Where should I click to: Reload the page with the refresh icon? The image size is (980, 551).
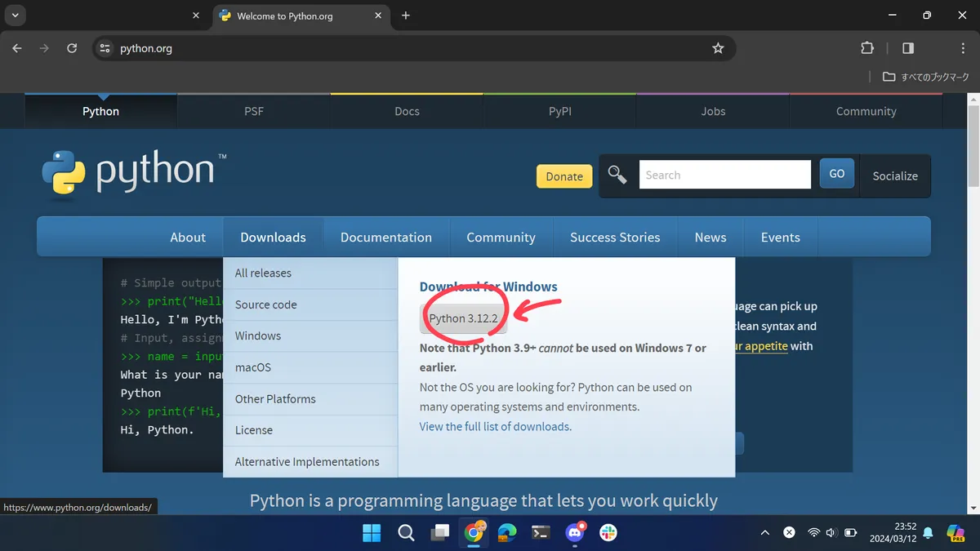click(x=72, y=48)
